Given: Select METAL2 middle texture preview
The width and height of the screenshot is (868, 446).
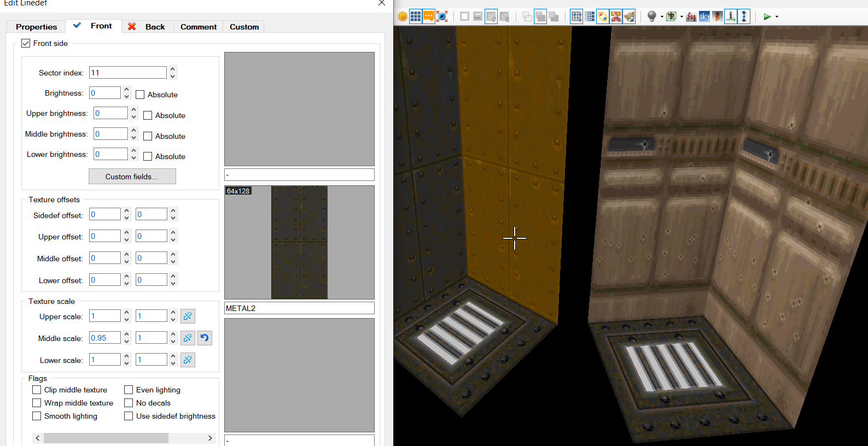Looking at the screenshot, I should [x=299, y=242].
